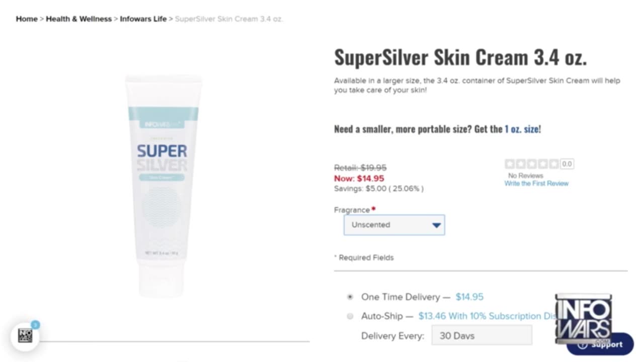Open Health & Wellness breadcrumb category

coord(78,19)
